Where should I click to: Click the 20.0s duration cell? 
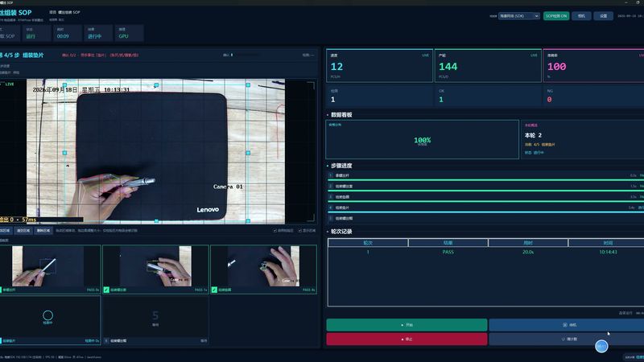click(528, 252)
